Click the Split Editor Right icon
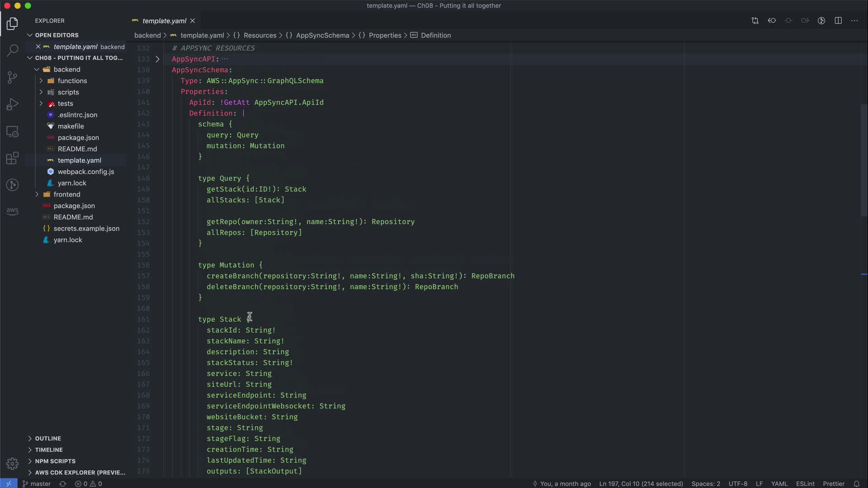 tap(838, 21)
